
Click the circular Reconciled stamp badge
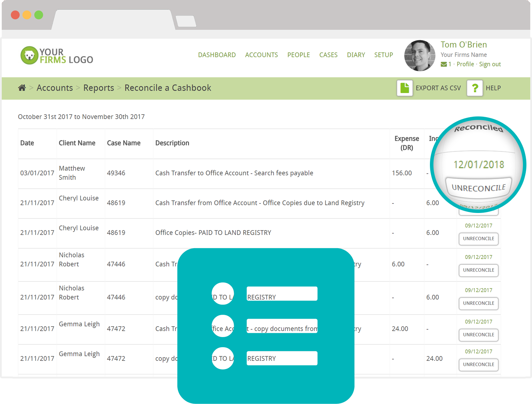(x=478, y=165)
